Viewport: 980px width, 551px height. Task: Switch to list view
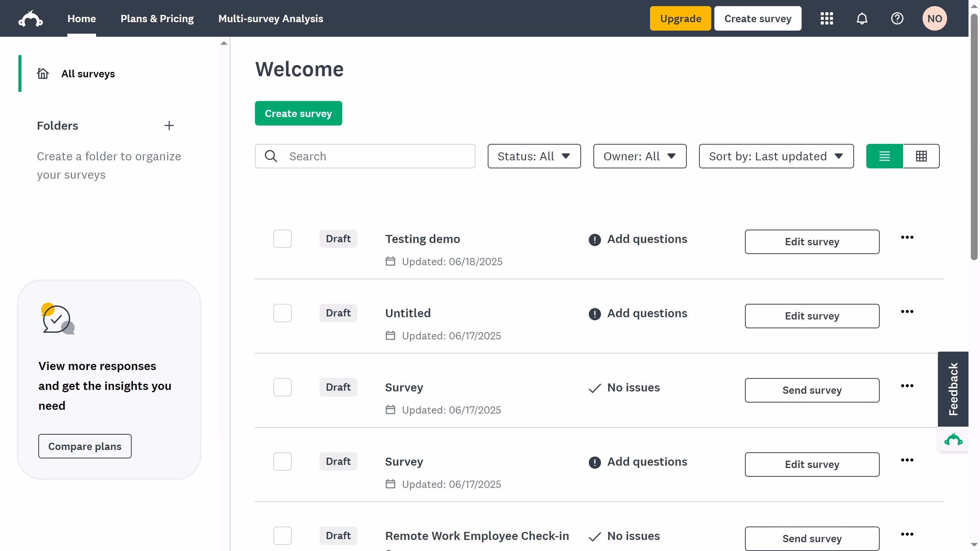point(885,156)
